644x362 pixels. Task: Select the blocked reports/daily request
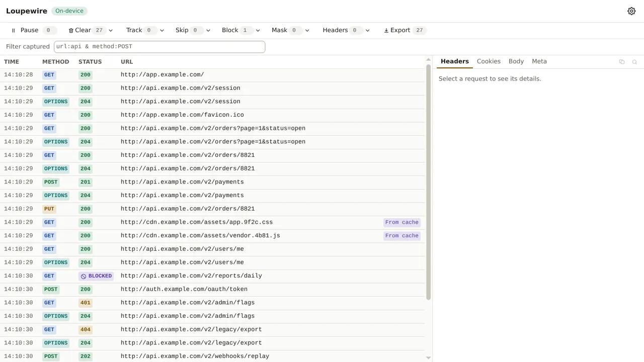tap(212, 276)
